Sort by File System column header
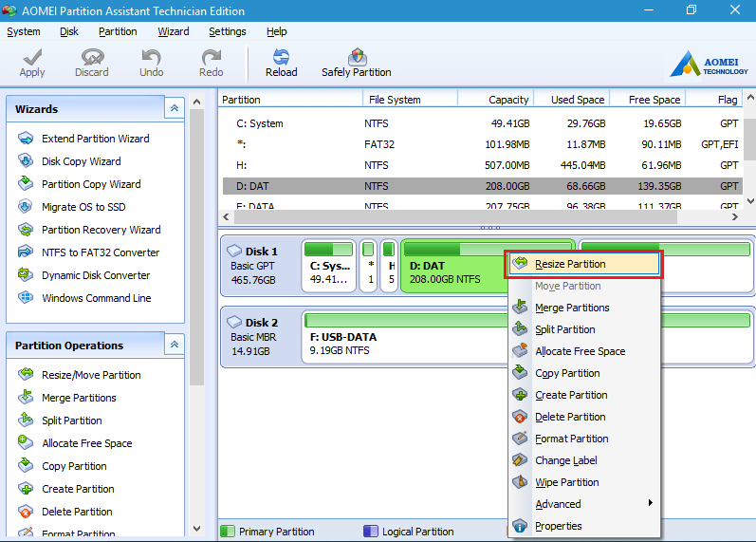Image resolution: width=756 pixels, height=542 pixels. tap(410, 100)
